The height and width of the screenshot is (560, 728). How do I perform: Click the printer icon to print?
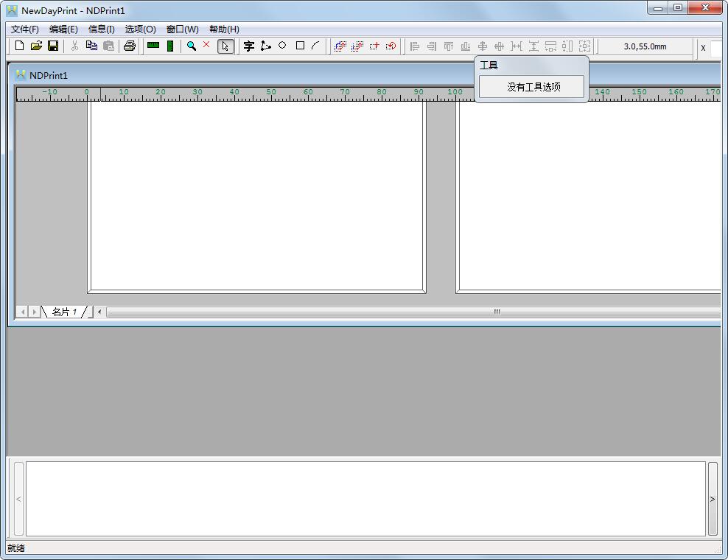coord(130,46)
